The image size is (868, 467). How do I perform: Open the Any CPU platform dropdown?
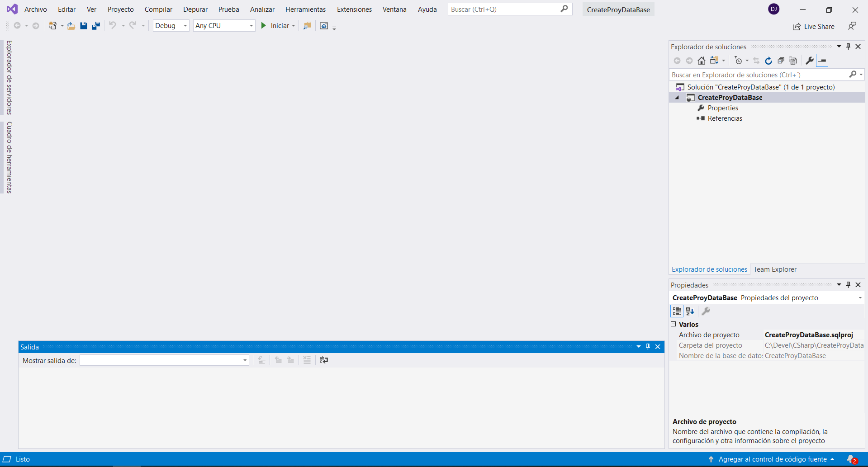(224, 26)
